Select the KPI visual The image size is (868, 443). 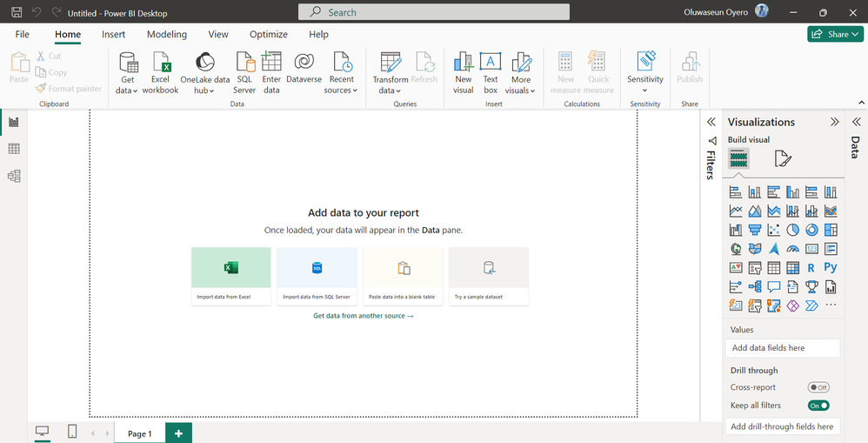736,268
